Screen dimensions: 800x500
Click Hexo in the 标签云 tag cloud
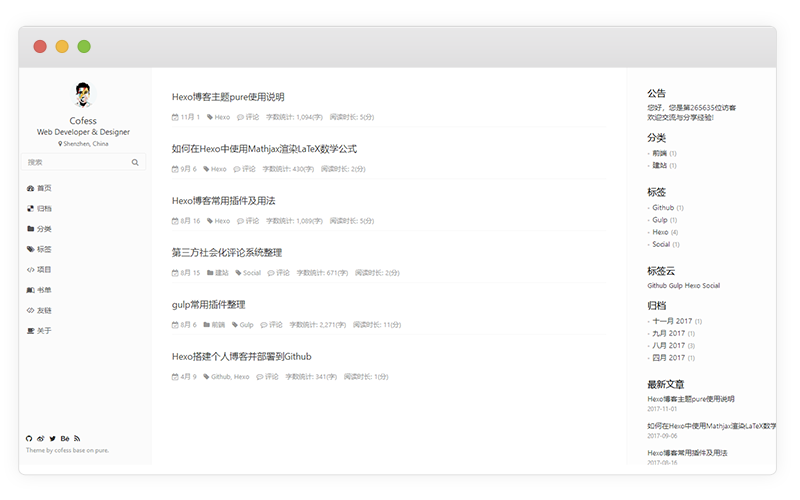point(692,286)
